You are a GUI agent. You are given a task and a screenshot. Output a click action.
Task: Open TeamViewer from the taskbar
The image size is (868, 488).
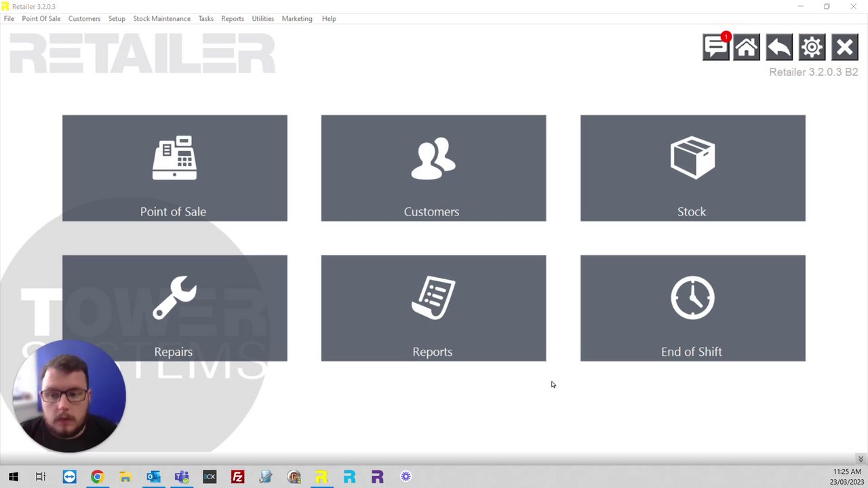(x=69, y=476)
